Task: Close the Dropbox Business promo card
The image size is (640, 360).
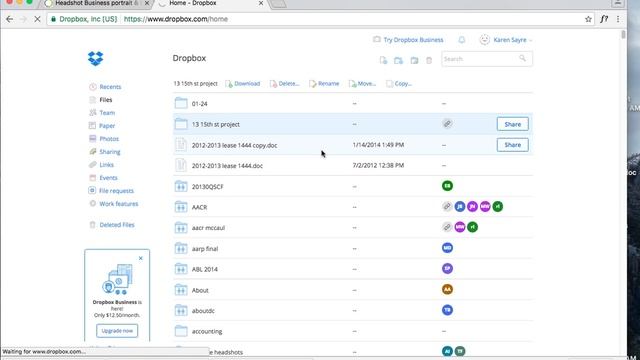Action: tap(141, 258)
